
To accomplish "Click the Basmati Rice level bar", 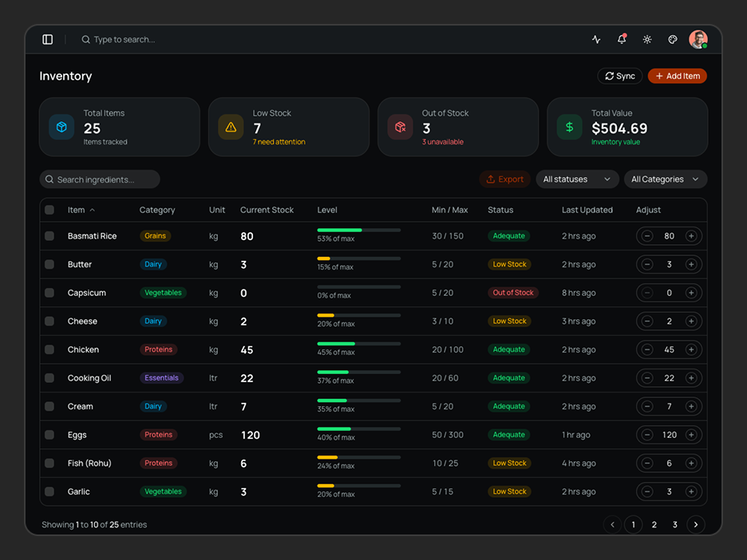I will (358, 230).
